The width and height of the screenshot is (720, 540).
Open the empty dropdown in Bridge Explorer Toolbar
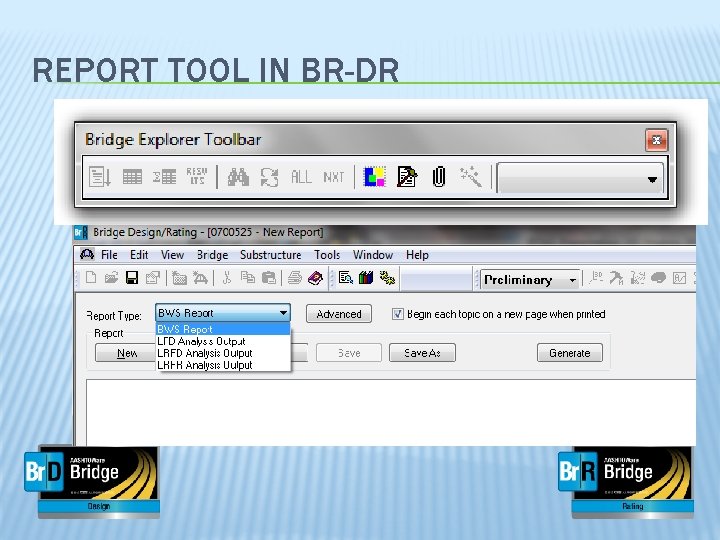(x=580, y=178)
